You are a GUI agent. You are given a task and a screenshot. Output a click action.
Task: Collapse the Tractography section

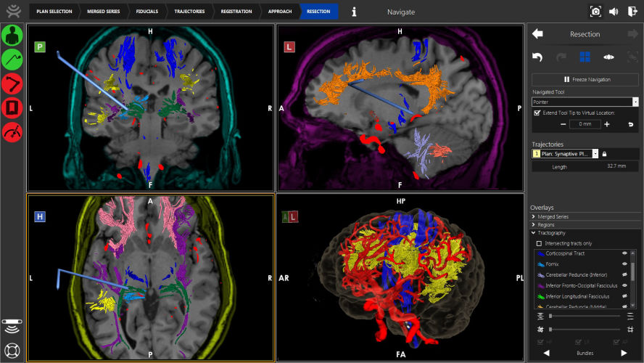(534, 233)
